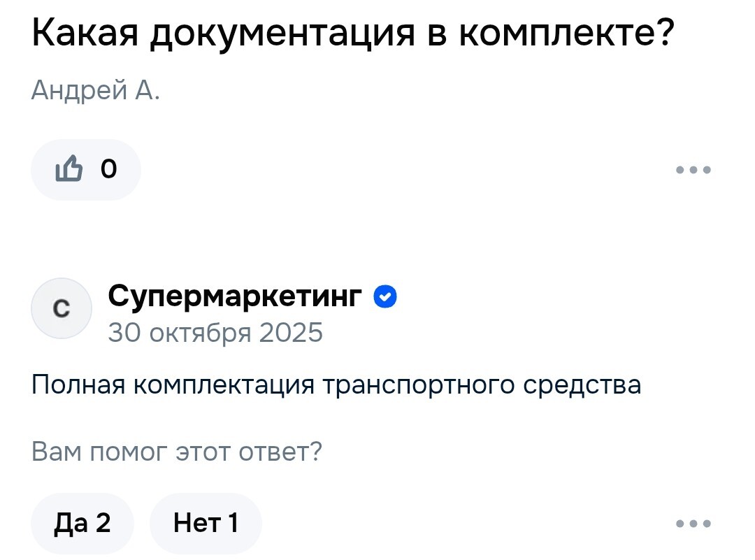Vote "Да" on the answer's helpfulness
The width and height of the screenshot is (755, 560).
tap(82, 523)
